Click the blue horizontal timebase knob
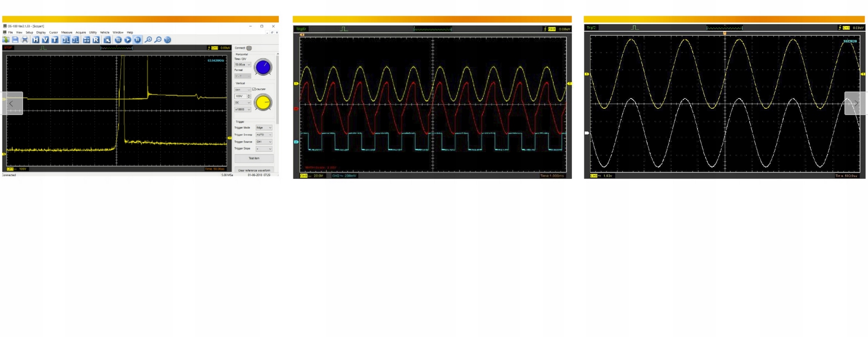This screenshot has width=868, height=337. 263,67
